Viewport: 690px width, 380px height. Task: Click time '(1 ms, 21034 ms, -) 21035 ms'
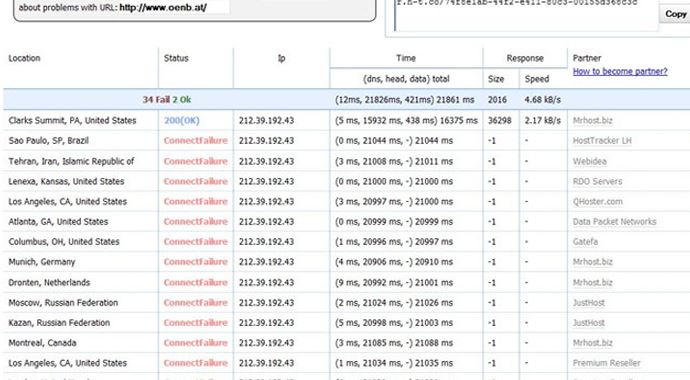tap(394, 363)
